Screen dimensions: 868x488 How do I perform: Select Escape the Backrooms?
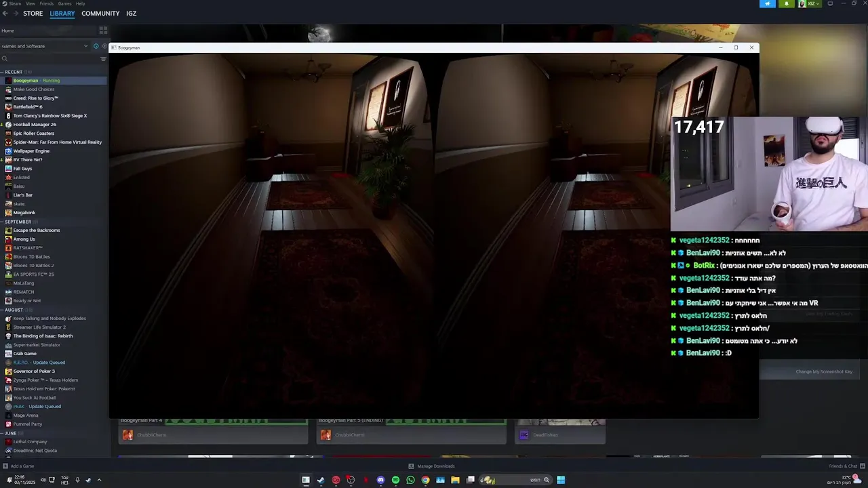click(x=54, y=230)
